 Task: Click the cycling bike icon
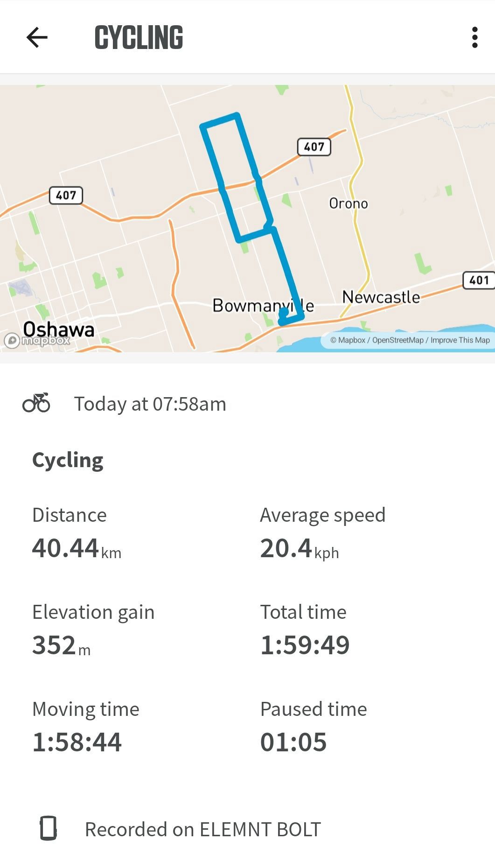(36, 403)
